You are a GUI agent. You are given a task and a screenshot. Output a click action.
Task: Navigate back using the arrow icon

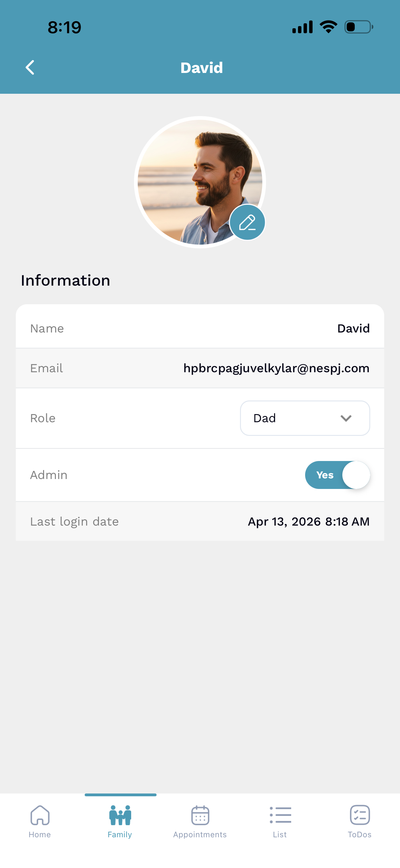point(30,67)
